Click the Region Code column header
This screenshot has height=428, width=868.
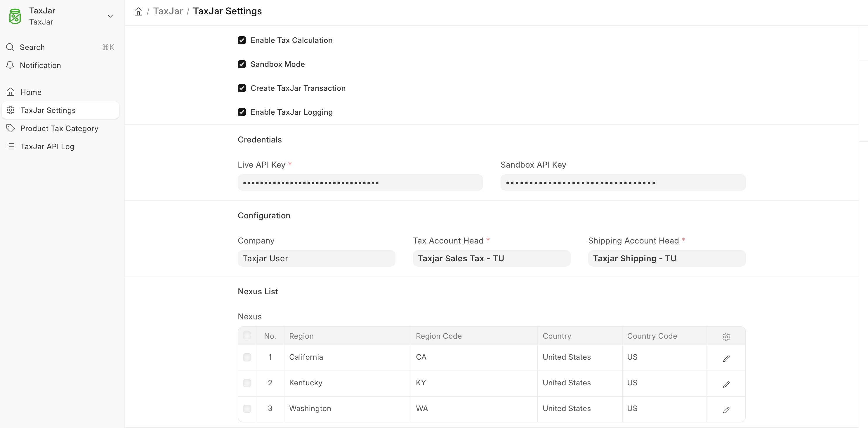click(474, 336)
